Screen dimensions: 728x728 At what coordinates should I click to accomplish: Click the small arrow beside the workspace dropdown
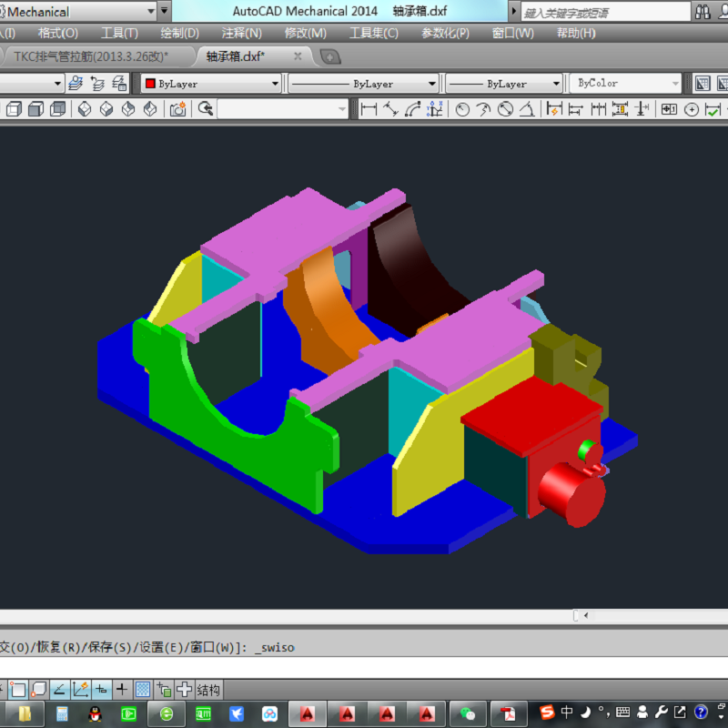point(164,11)
